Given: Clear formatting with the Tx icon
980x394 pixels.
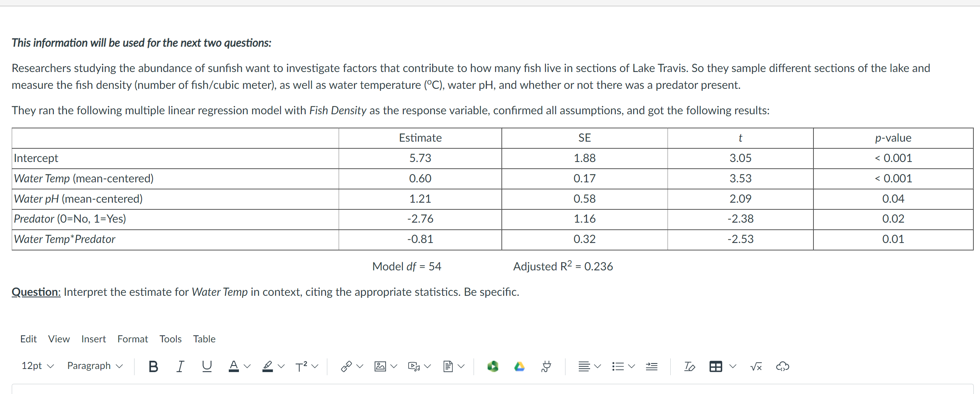Looking at the screenshot, I should pos(689,367).
